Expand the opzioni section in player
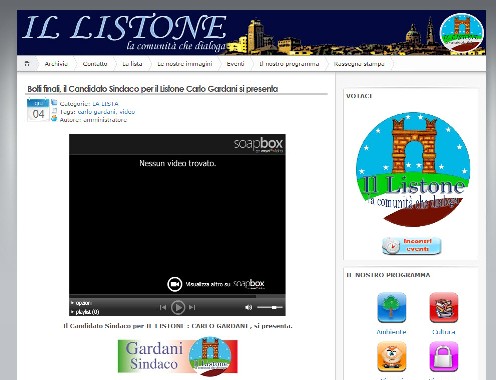The height and width of the screenshot is (380, 496). coord(81,303)
